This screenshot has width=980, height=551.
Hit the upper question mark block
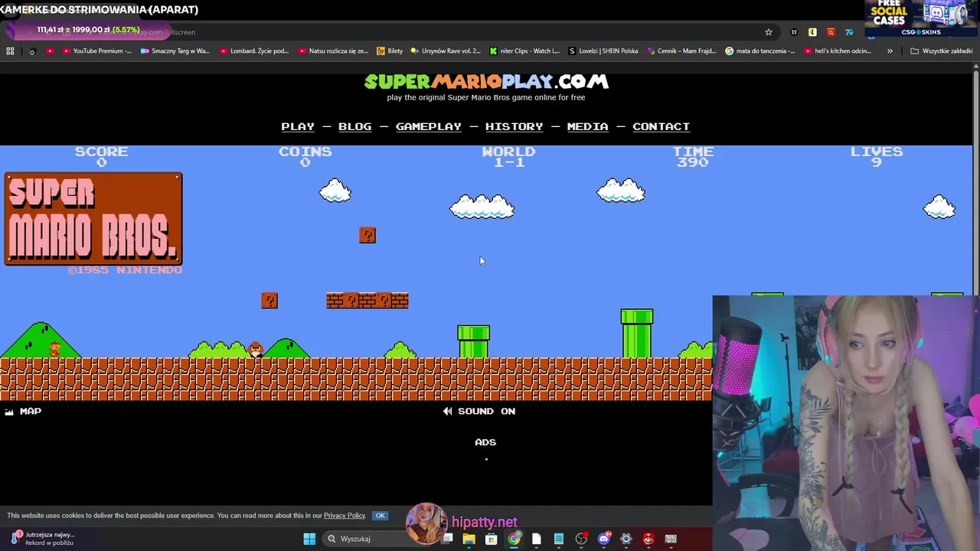367,235
